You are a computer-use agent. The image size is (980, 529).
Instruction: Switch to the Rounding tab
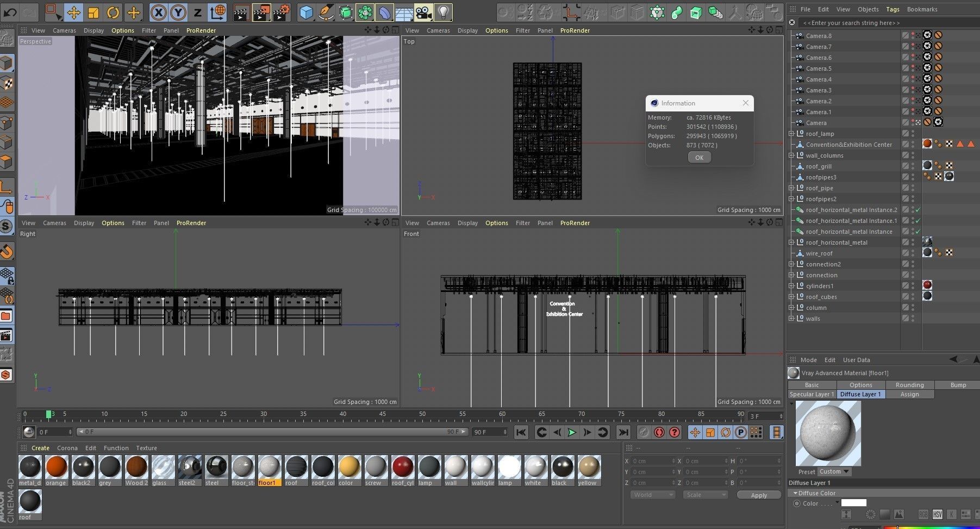click(x=909, y=385)
